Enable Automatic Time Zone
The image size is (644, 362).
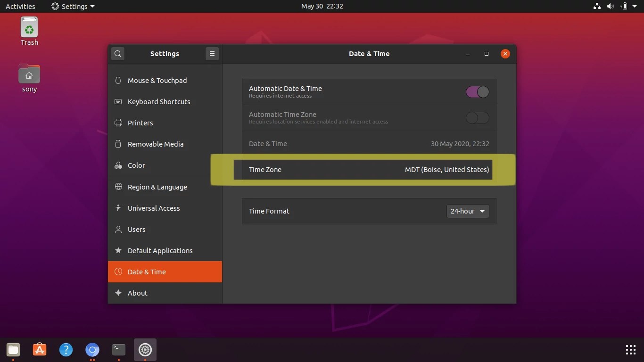[x=477, y=118]
